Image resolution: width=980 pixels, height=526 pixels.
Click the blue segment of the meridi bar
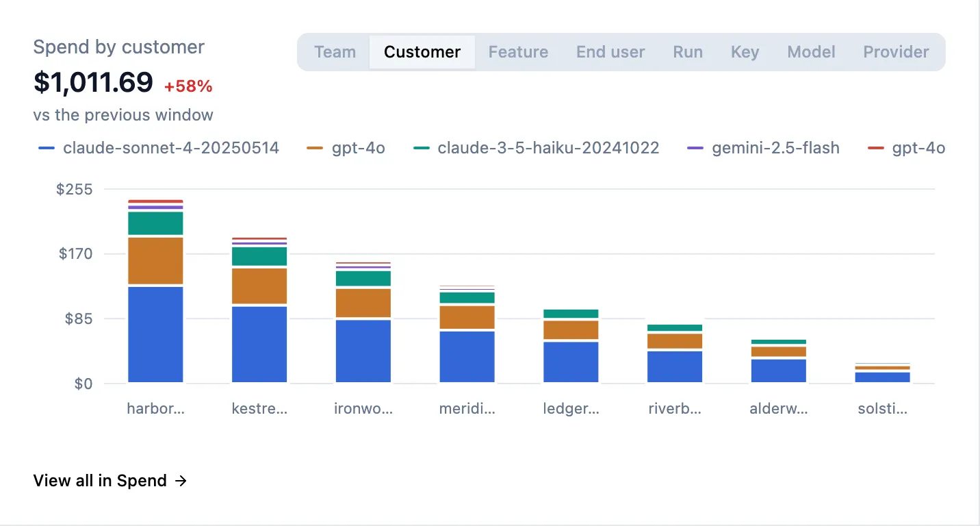(467, 356)
